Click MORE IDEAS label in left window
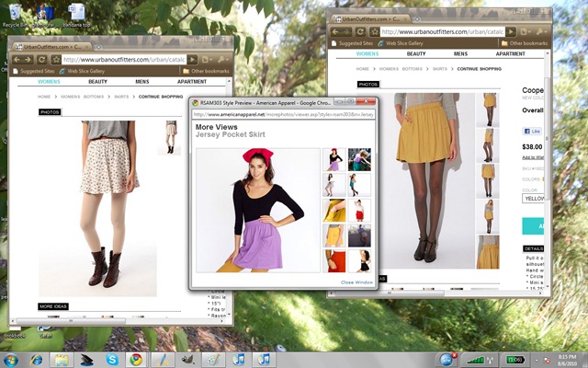Viewport: 588px width, 368px height. [53, 306]
